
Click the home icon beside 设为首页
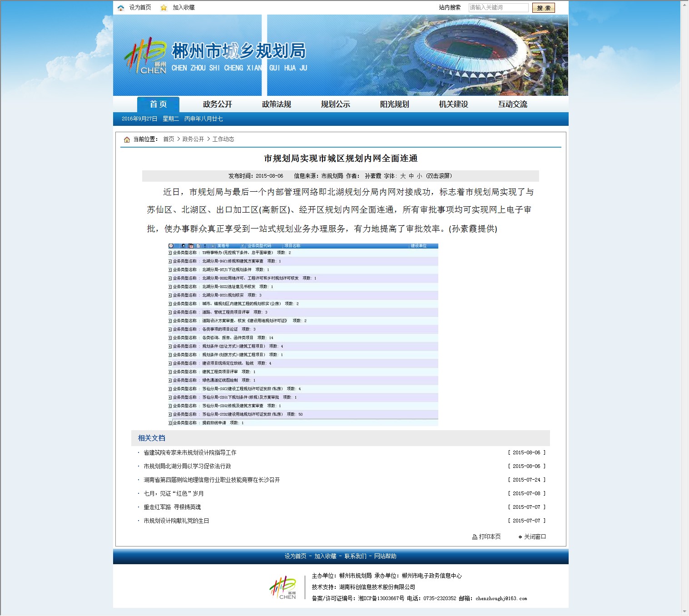tap(121, 8)
